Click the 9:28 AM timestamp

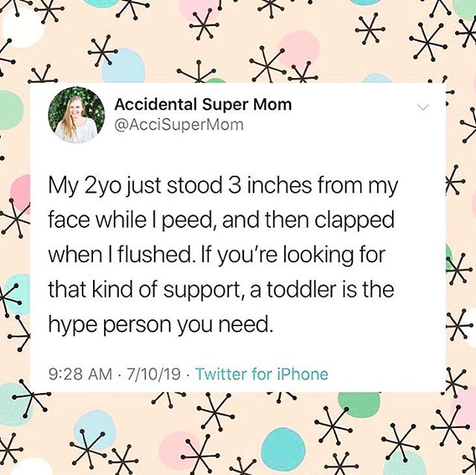point(79,373)
